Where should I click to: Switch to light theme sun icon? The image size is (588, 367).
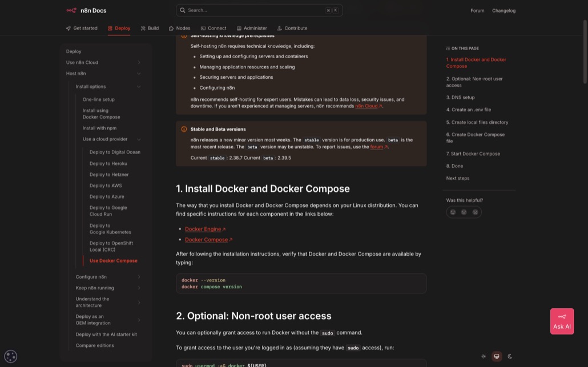click(484, 357)
